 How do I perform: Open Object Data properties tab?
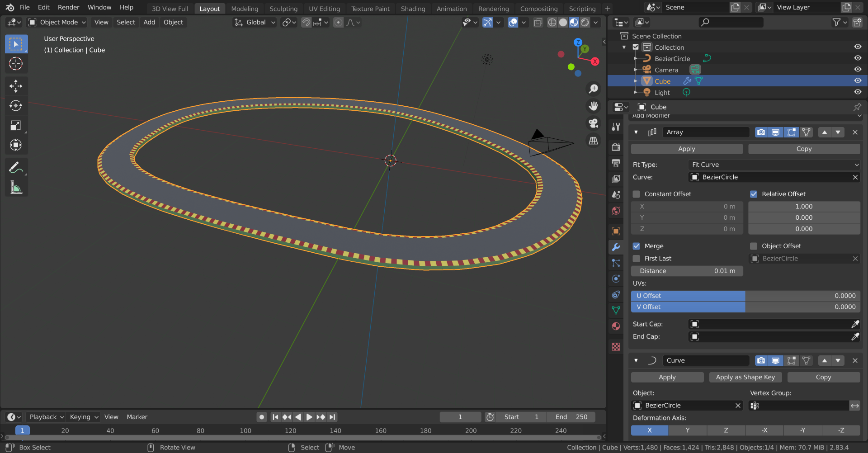click(616, 310)
